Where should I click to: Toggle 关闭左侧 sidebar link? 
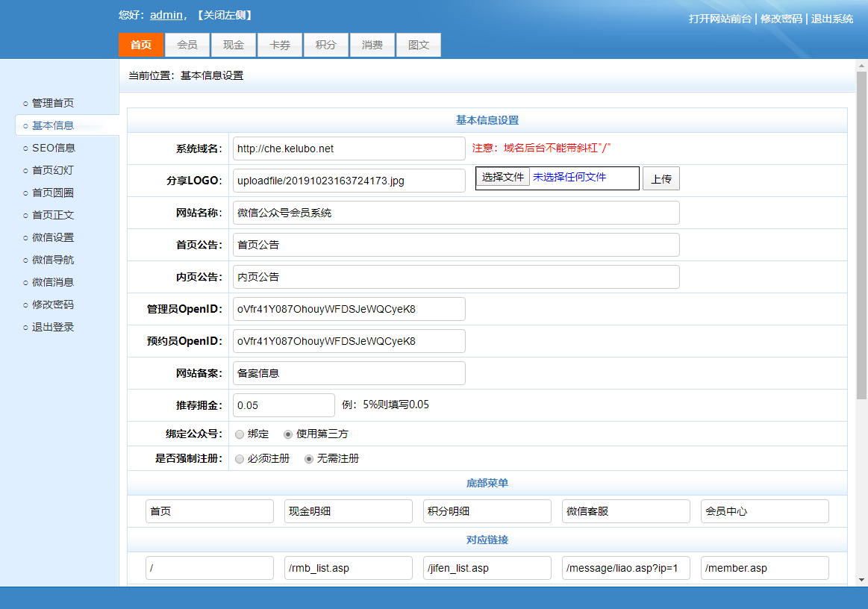click(225, 15)
